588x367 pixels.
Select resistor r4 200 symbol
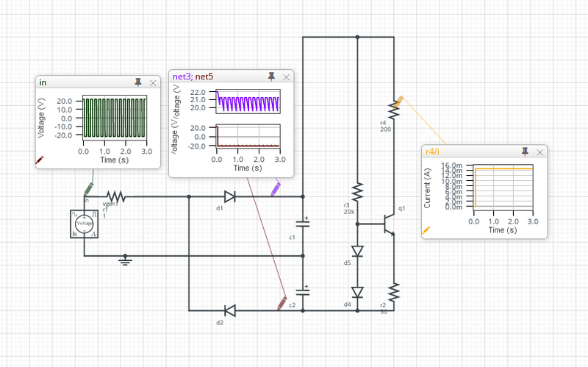394,110
